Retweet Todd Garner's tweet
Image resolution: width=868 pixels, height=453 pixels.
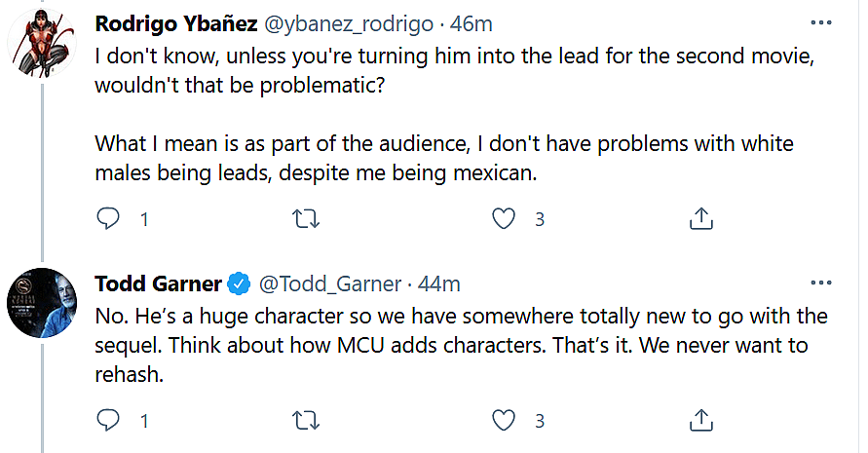(306, 421)
